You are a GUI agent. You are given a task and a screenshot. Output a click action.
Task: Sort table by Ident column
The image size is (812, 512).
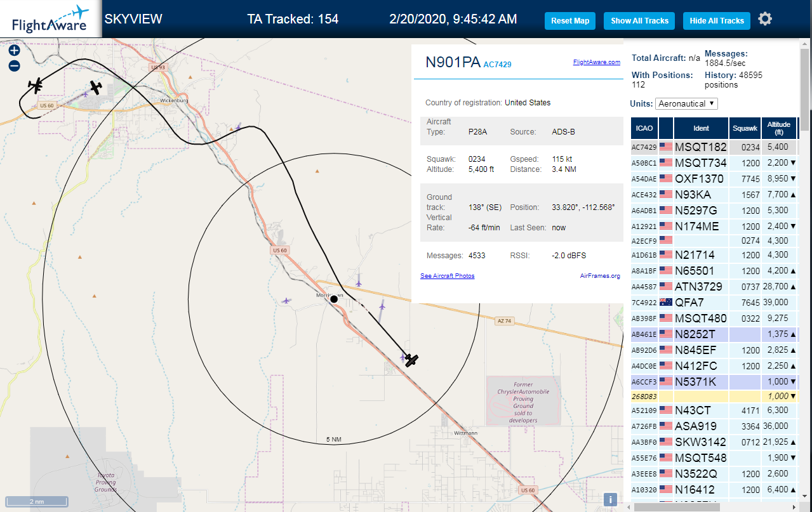pos(701,128)
